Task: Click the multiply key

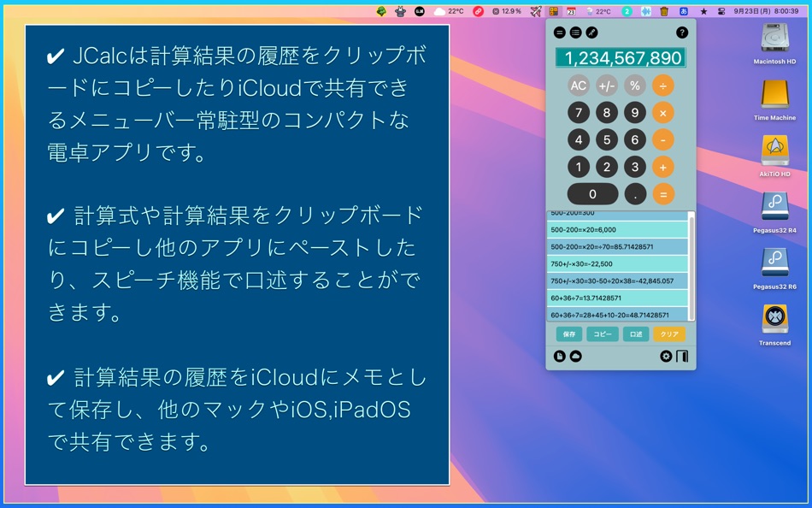Action: [663, 113]
